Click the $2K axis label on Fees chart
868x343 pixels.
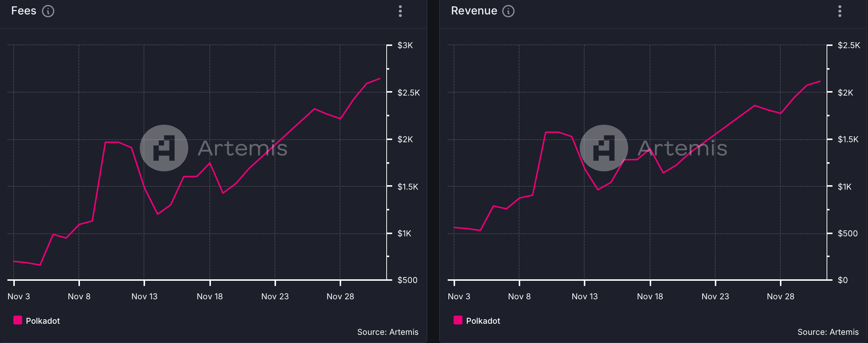pos(405,139)
